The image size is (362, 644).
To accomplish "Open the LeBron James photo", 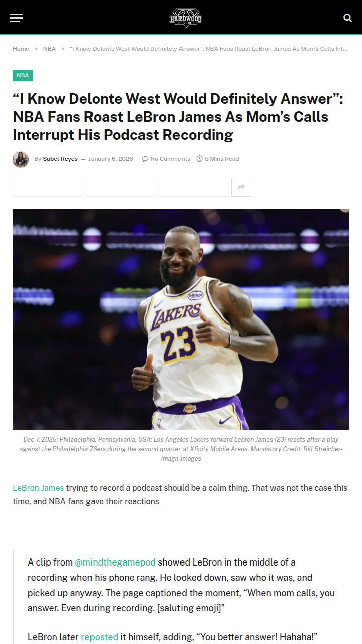I will (181, 319).
